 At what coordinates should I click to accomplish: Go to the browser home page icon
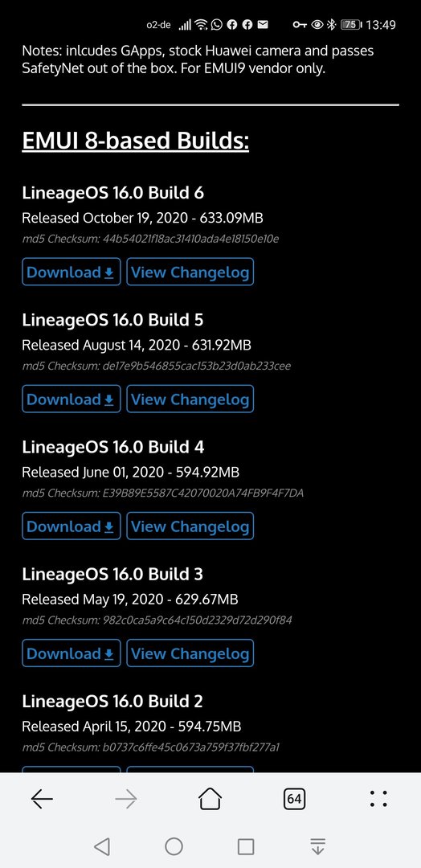point(210,798)
